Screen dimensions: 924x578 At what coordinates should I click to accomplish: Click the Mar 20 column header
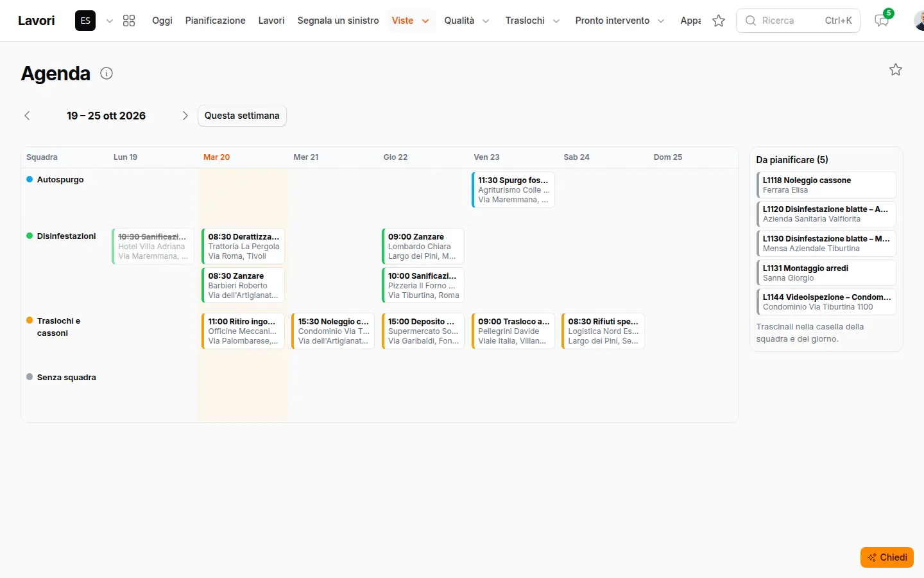(217, 157)
